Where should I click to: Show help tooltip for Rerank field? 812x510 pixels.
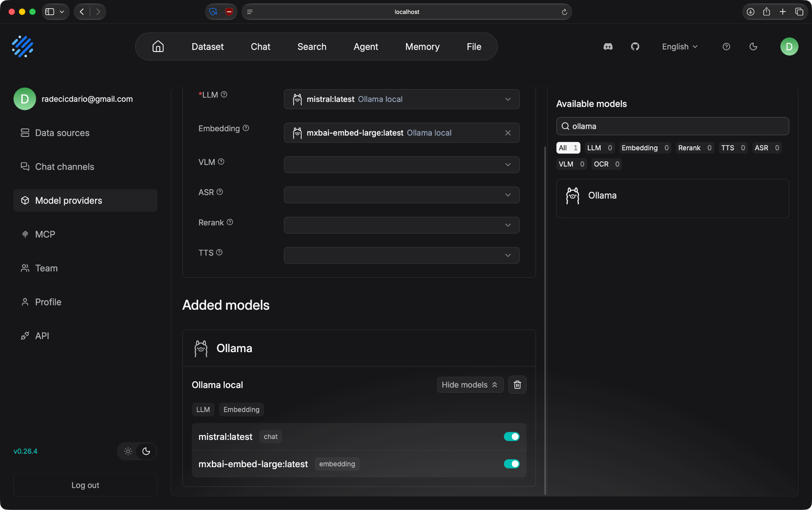point(230,222)
